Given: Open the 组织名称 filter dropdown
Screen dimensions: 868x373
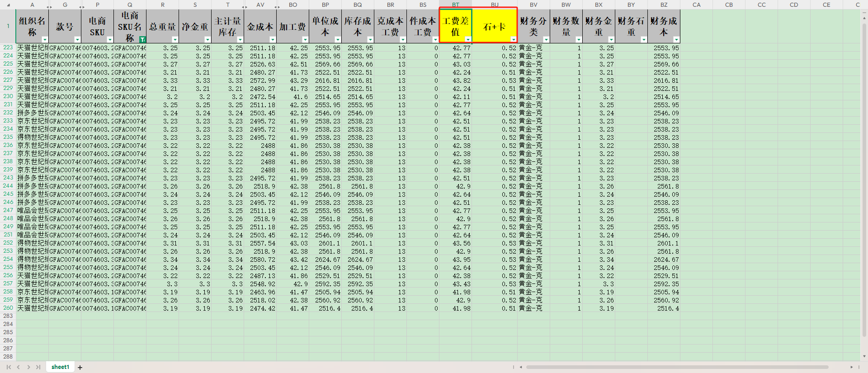Looking at the screenshot, I should 45,39.
